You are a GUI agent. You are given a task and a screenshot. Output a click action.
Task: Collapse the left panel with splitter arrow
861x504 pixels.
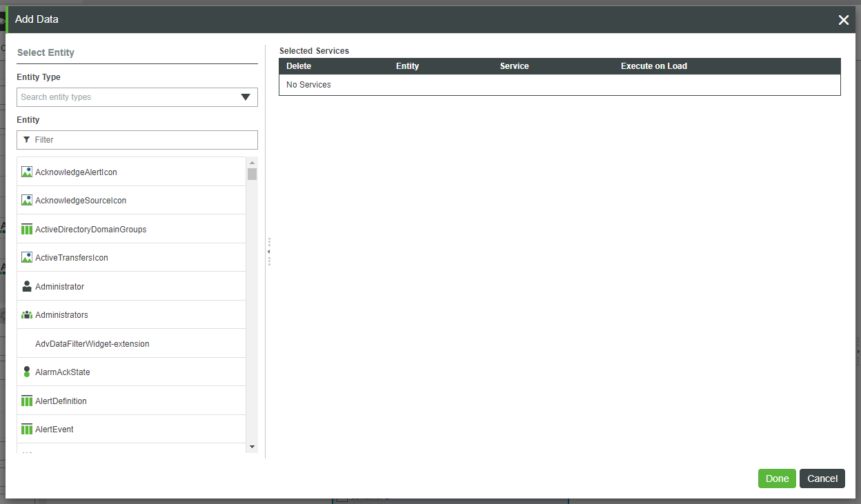(x=269, y=252)
